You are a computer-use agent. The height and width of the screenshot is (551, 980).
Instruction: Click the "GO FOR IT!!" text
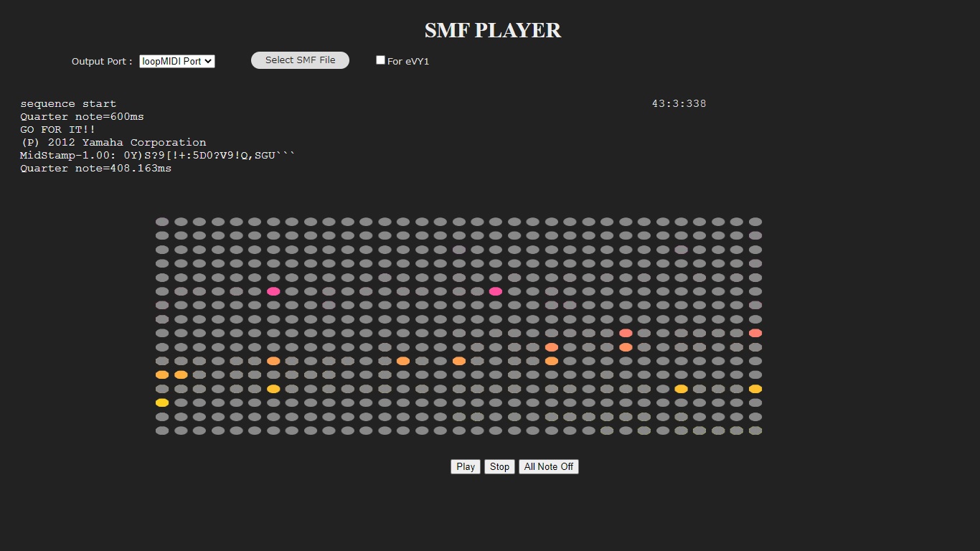tap(57, 129)
